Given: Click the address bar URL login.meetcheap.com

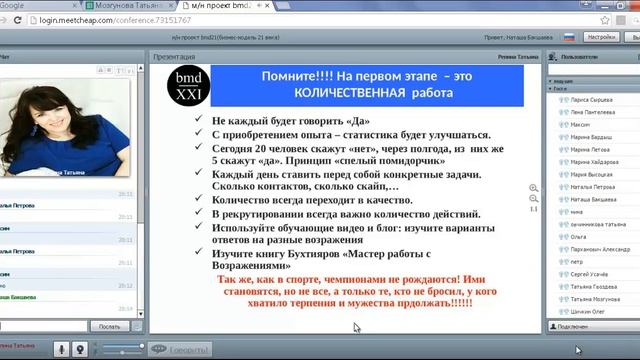Looking at the screenshot, I should click(x=115, y=20).
